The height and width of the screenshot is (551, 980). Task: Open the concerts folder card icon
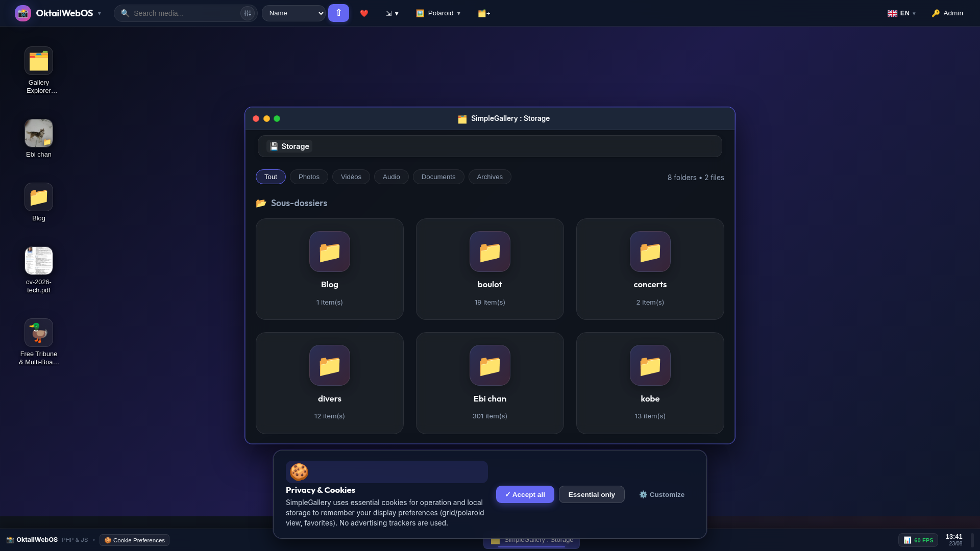click(x=650, y=252)
